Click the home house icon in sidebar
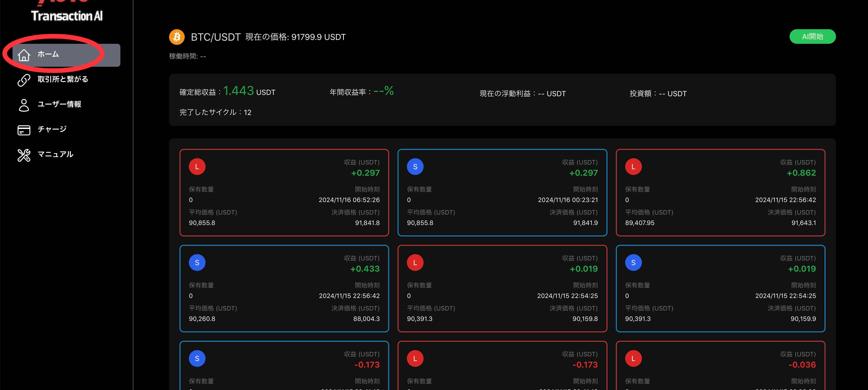This screenshot has height=390, width=868. click(24, 55)
